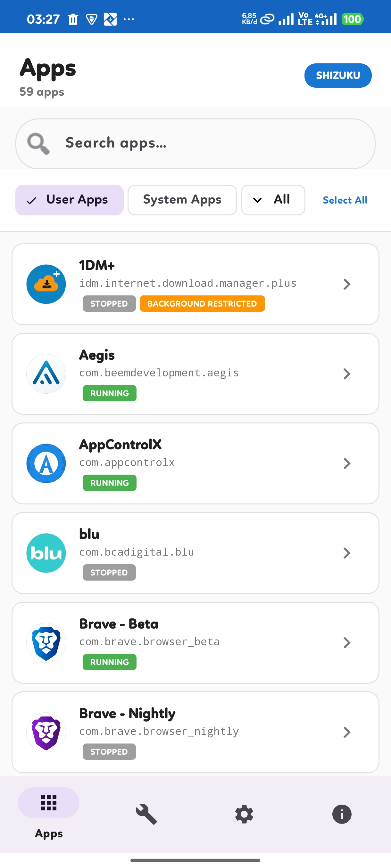Expand the All filter dropdown

tap(273, 199)
